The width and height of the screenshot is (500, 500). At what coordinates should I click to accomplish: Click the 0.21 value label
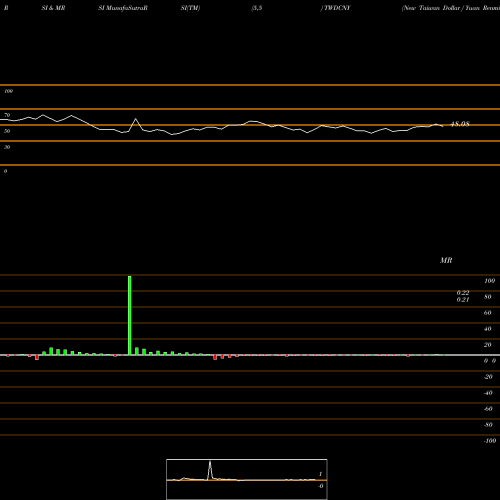[463, 299]
